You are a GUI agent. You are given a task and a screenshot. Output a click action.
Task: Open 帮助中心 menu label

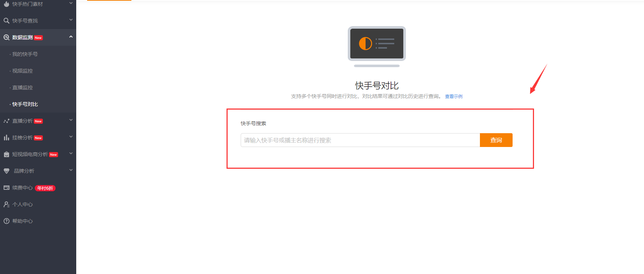pos(23,221)
